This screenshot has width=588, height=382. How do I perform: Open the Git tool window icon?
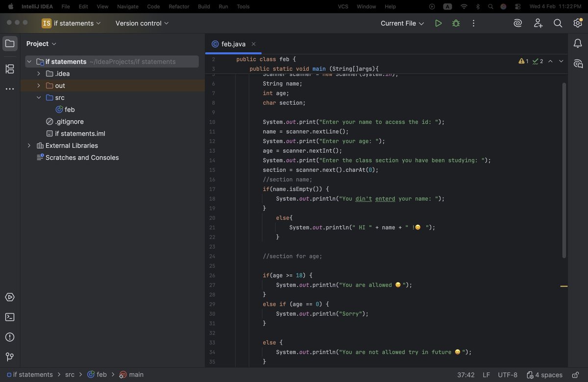coord(10,357)
